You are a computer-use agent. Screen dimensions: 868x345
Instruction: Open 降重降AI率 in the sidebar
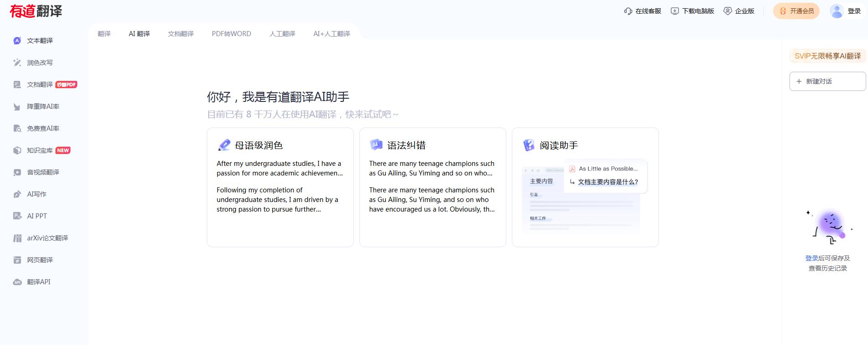point(44,106)
